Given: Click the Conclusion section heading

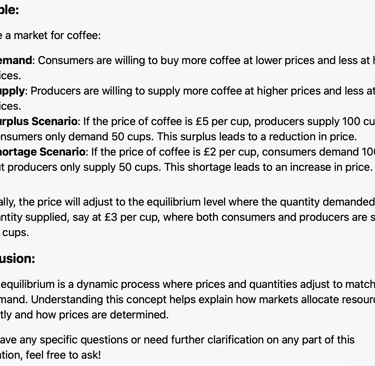Looking at the screenshot, I should tap(17, 258).
